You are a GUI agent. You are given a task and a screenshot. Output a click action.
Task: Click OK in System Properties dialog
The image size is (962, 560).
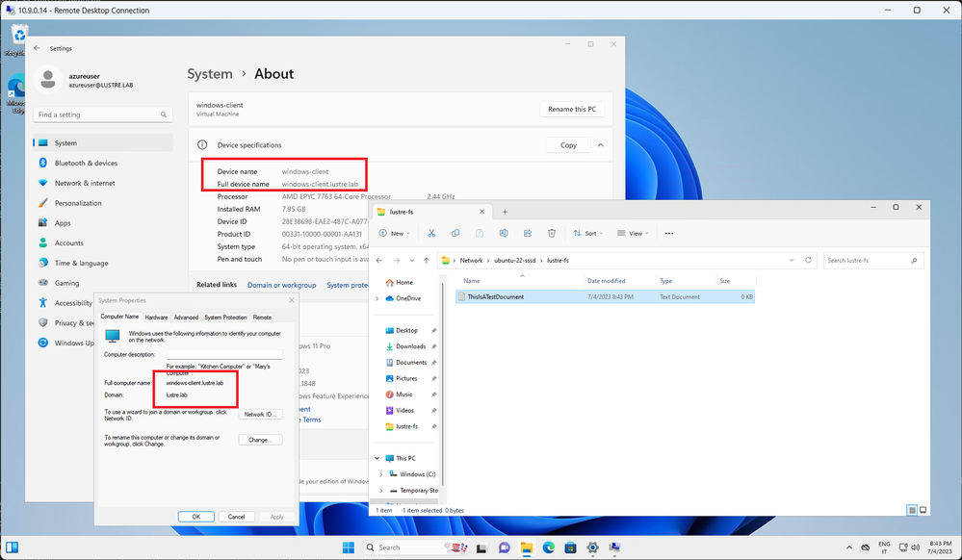pyautogui.click(x=196, y=517)
